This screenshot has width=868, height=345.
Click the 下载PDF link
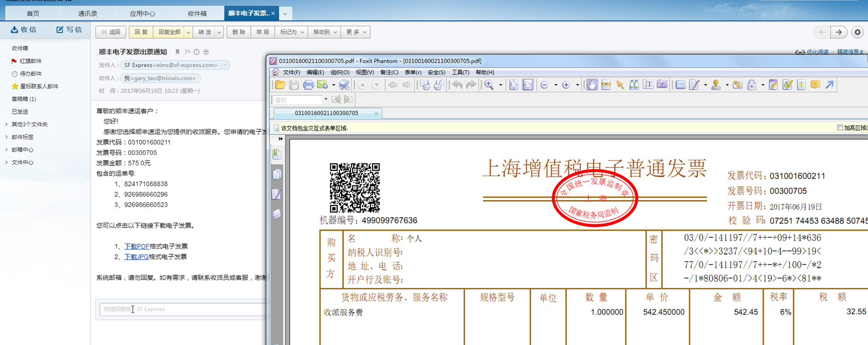click(x=137, y=246)
